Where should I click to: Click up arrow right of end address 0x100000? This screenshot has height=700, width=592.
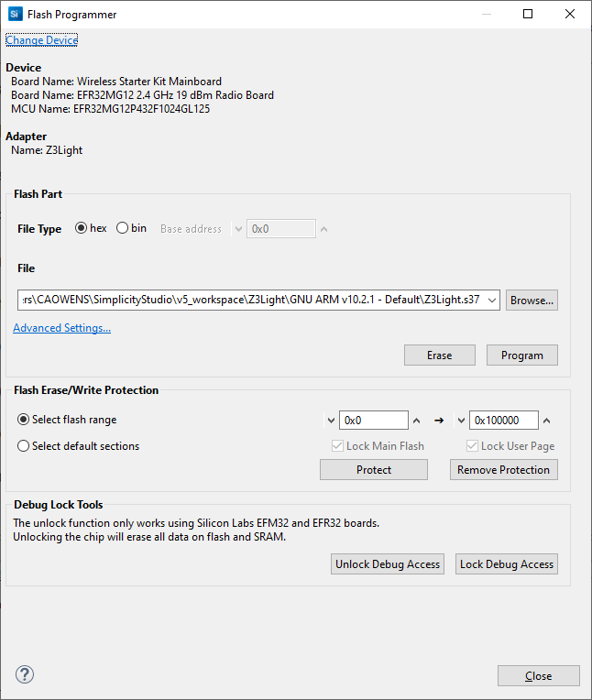click(547, 421)
